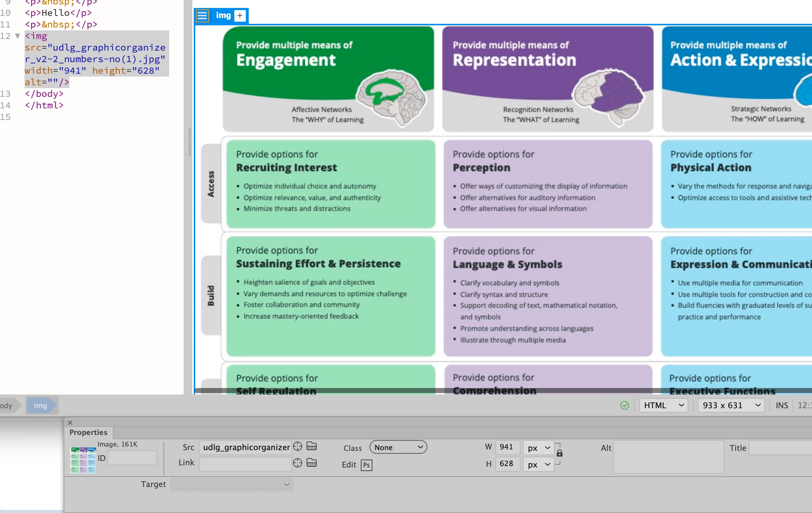Select the Properties panel tab
The height and width of the screenshot is (513, 812).
88,432
